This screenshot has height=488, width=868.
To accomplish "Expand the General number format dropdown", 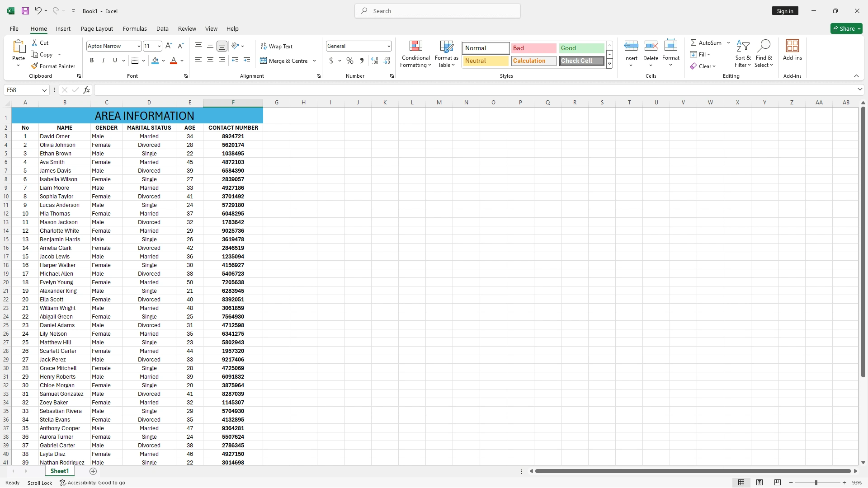I will (388, 46).
